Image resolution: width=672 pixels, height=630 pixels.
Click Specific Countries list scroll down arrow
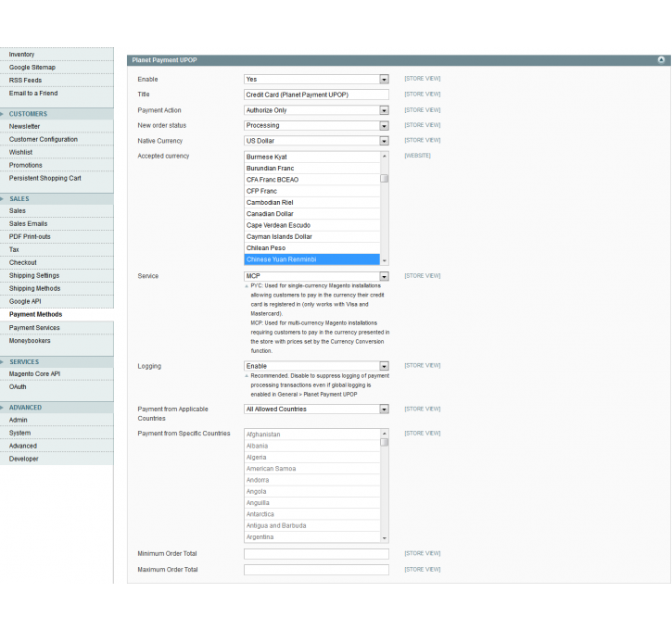pos(385,538)
